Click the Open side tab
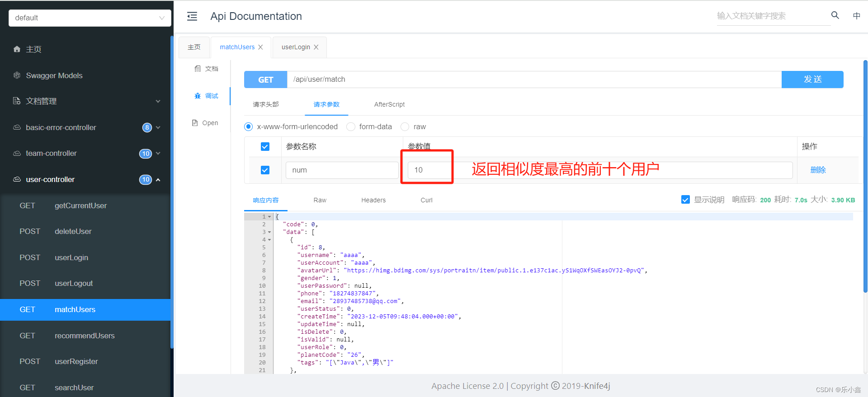The width and height of the screenshot is (868, 397). (206, 123)
